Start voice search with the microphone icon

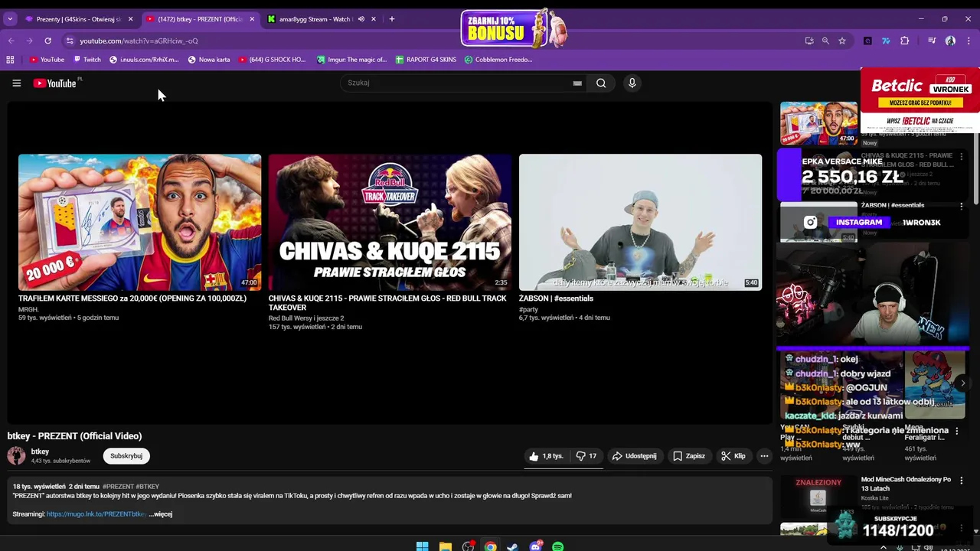632,83
